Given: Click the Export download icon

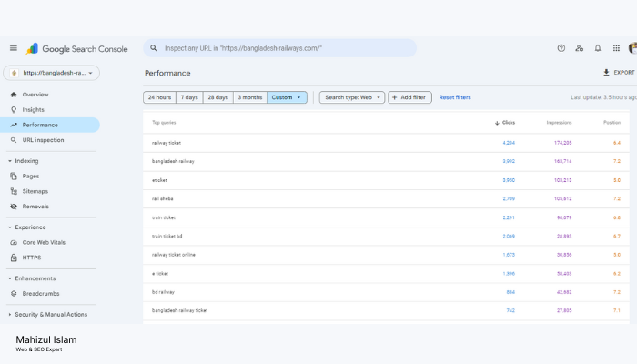Looking at the screenshot, I should (x=606, y=72).
